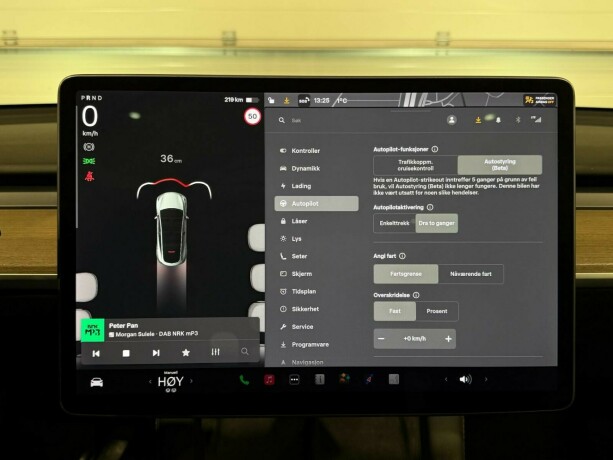Open Bluetooth settings icon

point(518,120)
